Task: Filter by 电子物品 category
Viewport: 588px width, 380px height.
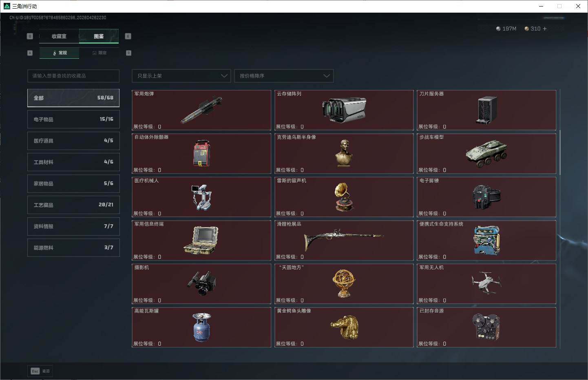Action: pos(73,119)
